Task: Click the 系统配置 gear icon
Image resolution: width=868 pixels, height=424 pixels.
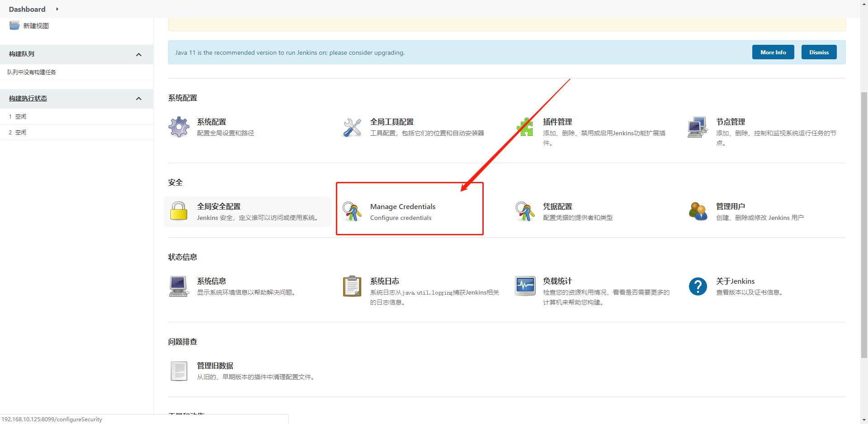Action: (x=179, y=127)
